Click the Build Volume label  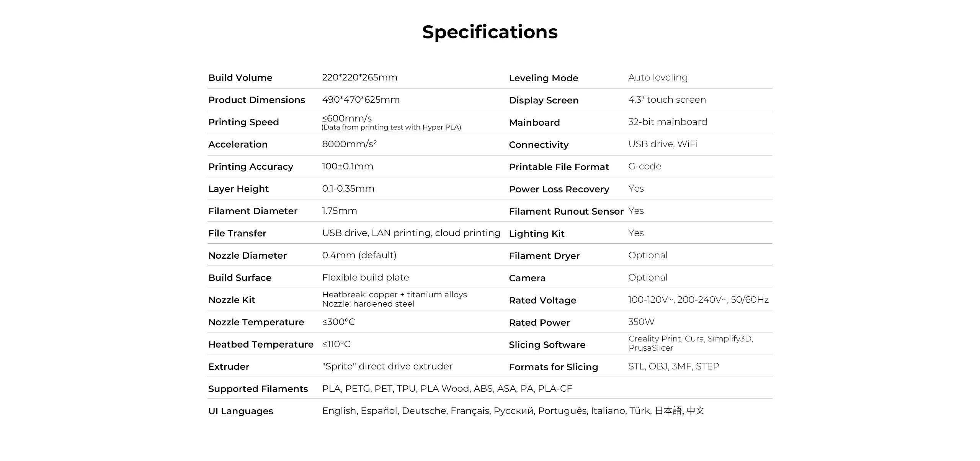coord(240,78)
